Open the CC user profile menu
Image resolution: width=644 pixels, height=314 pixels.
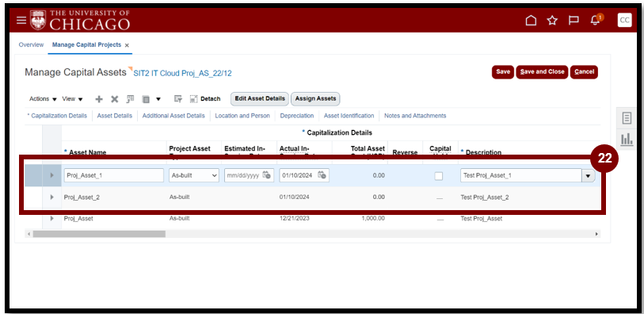[x=624, y=20]
